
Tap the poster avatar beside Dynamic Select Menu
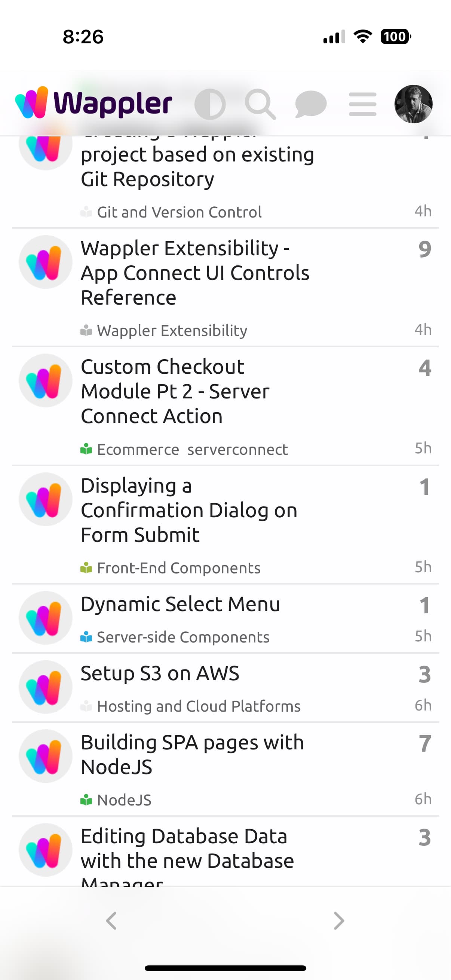coord(46,618)
